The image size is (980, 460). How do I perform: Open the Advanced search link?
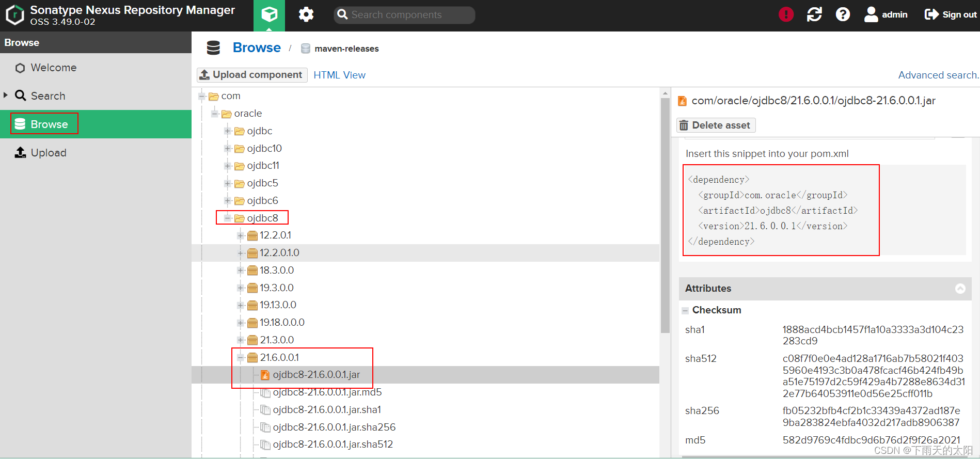click(x=939, y=75)
